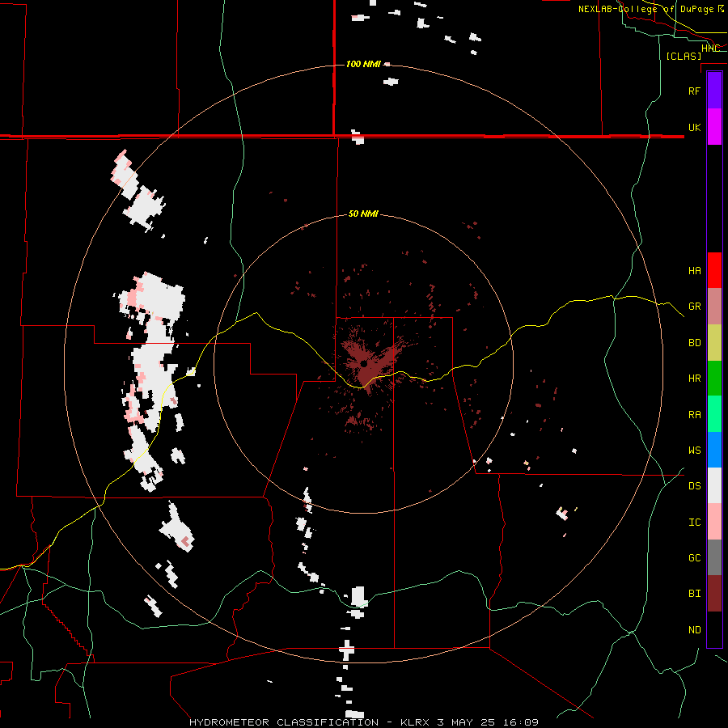
Task: Click the 100 NMI range ring label
Action: [363, 64]
